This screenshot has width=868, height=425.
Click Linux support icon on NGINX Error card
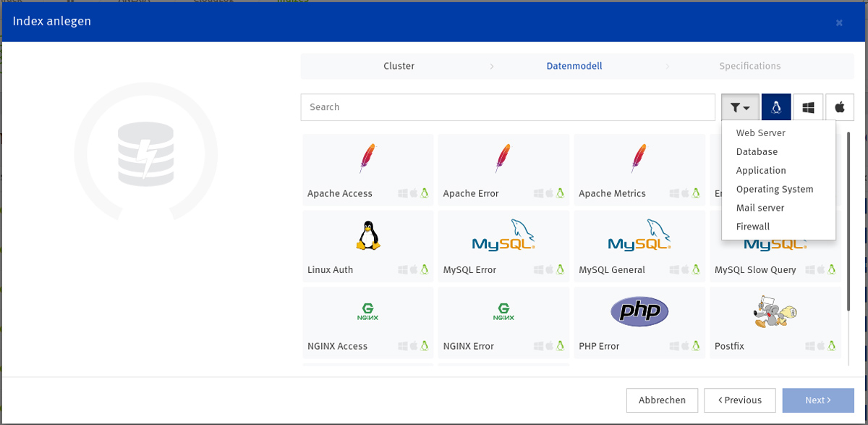coord(561,346)
